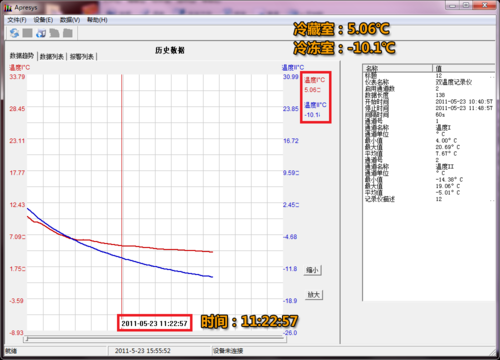Click the 缩小 zoom-out button

point(313,270)
